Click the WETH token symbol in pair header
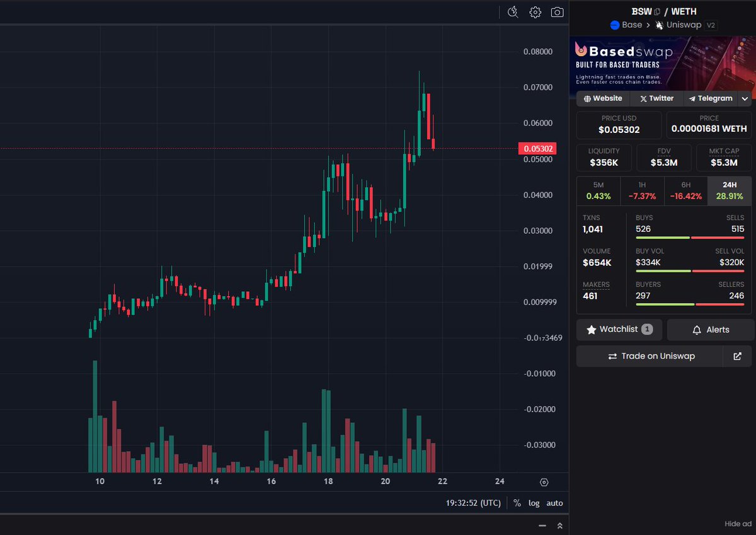This screenshot has height=535, width=756. [684, 11]
